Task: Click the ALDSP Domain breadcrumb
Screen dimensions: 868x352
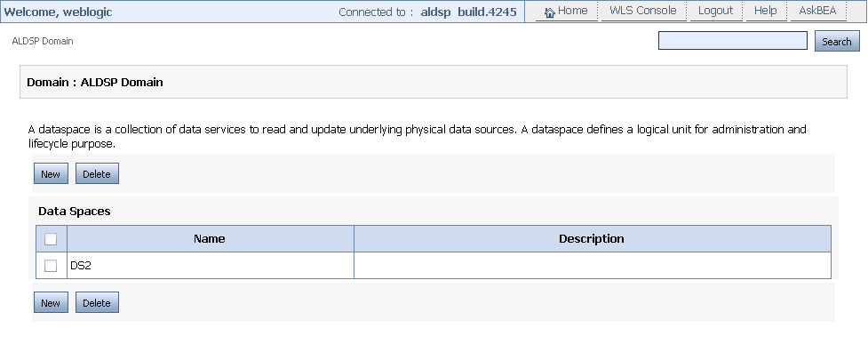Action: [43, 41]
